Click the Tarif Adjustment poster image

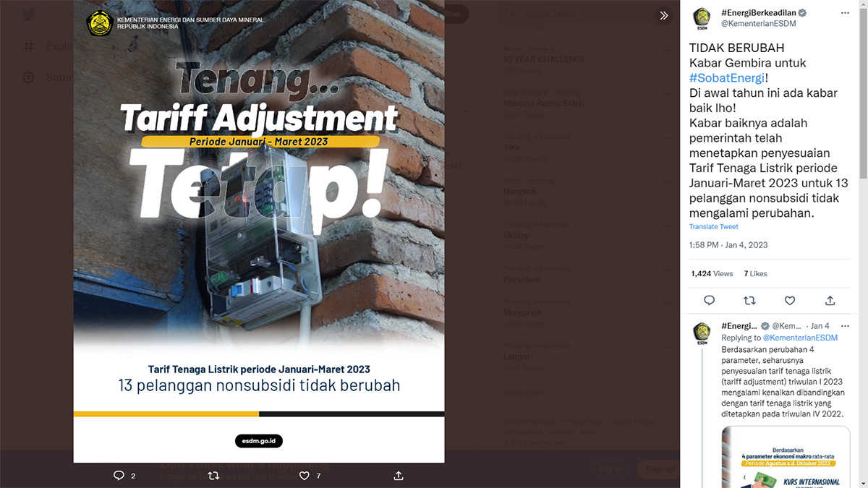click(259, 231)
